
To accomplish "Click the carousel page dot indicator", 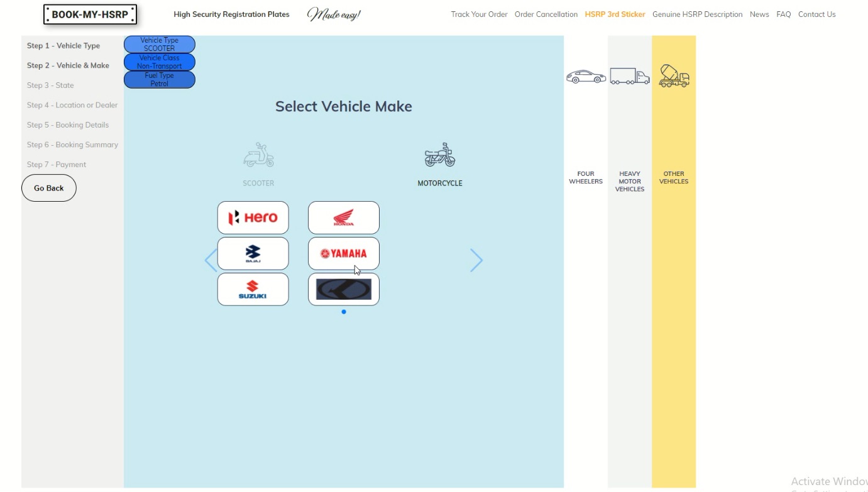I will 344,312.
